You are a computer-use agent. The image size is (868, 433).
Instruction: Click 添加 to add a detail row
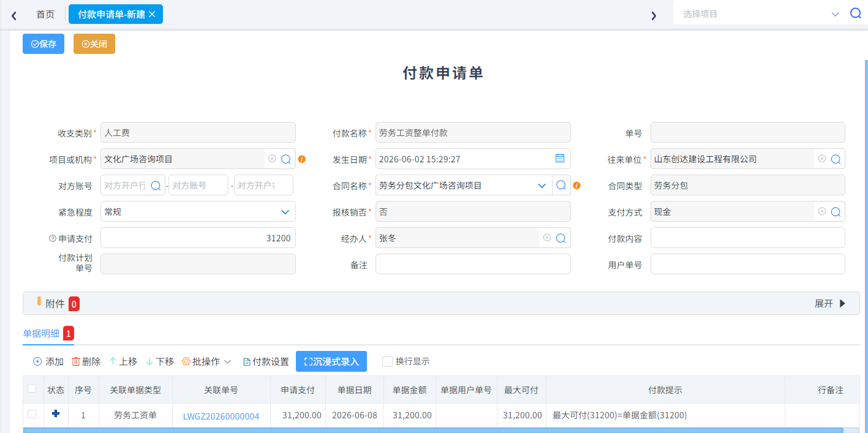tap(48, 362)
